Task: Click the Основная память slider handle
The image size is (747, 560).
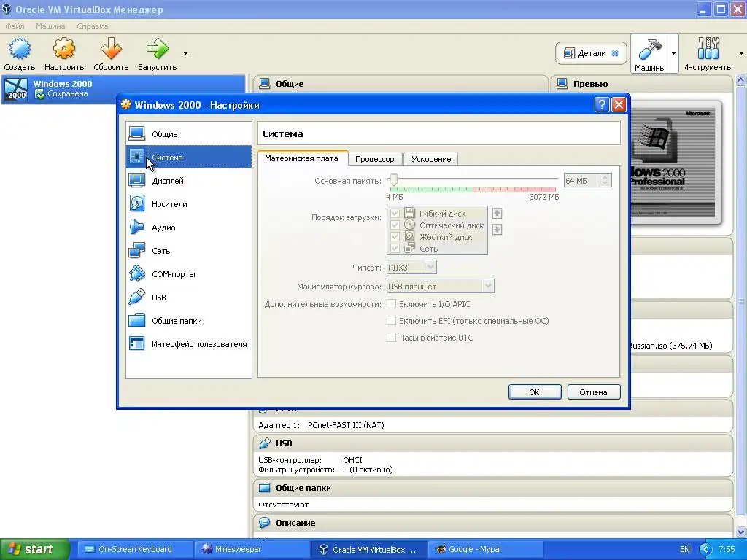Action: tap(393, 180)
